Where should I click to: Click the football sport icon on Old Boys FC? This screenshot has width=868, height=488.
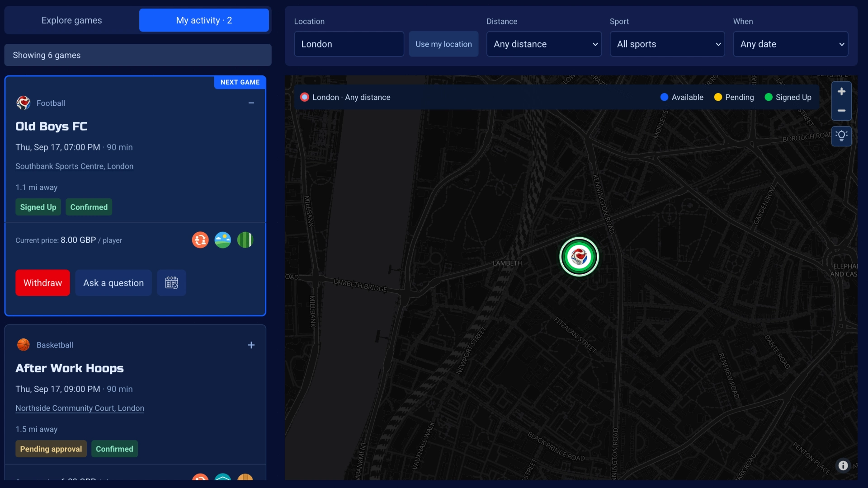click(x=24, y=103)
